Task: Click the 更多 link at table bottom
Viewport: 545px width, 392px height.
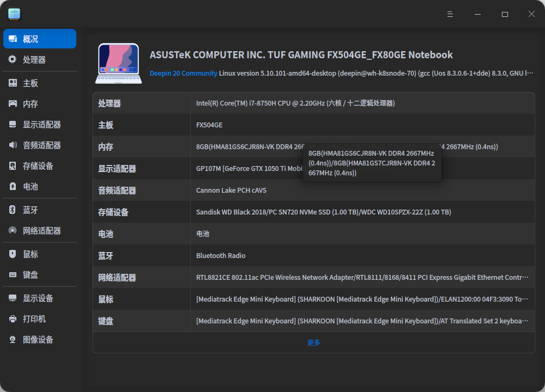Action: (313, 342)
